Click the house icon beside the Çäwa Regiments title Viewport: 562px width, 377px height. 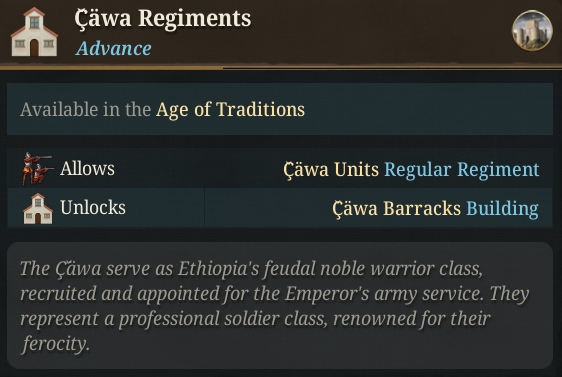tap(34, 32)
